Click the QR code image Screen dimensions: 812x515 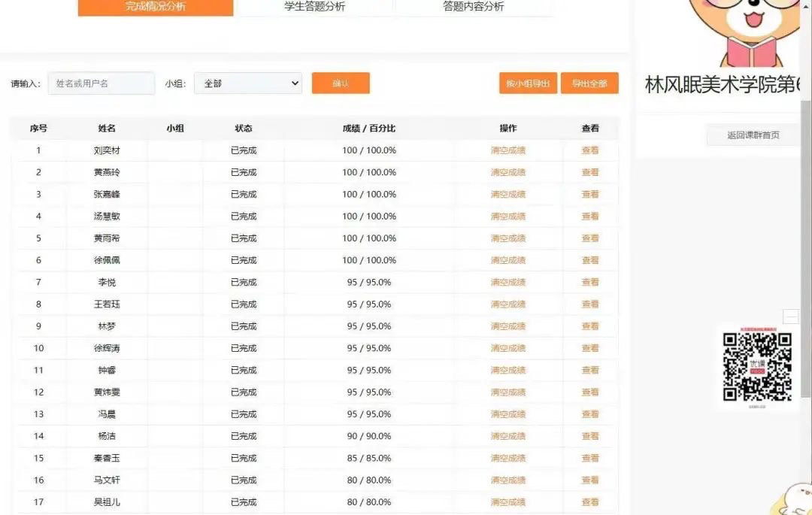point(757,368)
